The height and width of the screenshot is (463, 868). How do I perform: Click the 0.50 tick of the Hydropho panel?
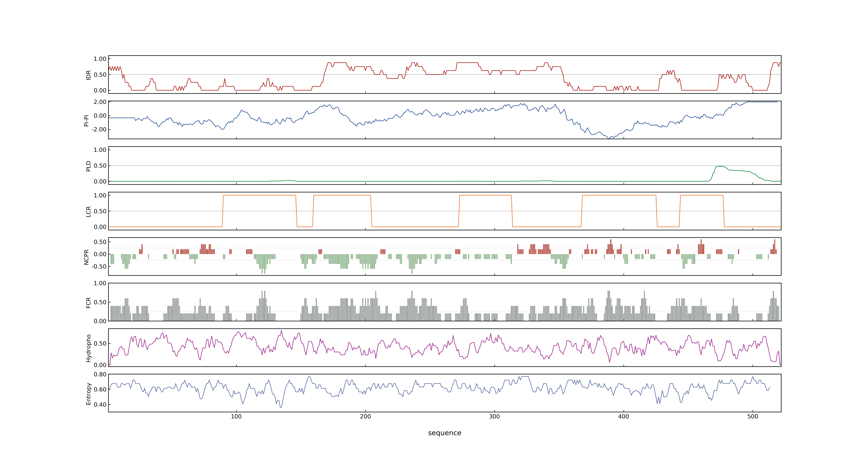[x=100, y=343]
